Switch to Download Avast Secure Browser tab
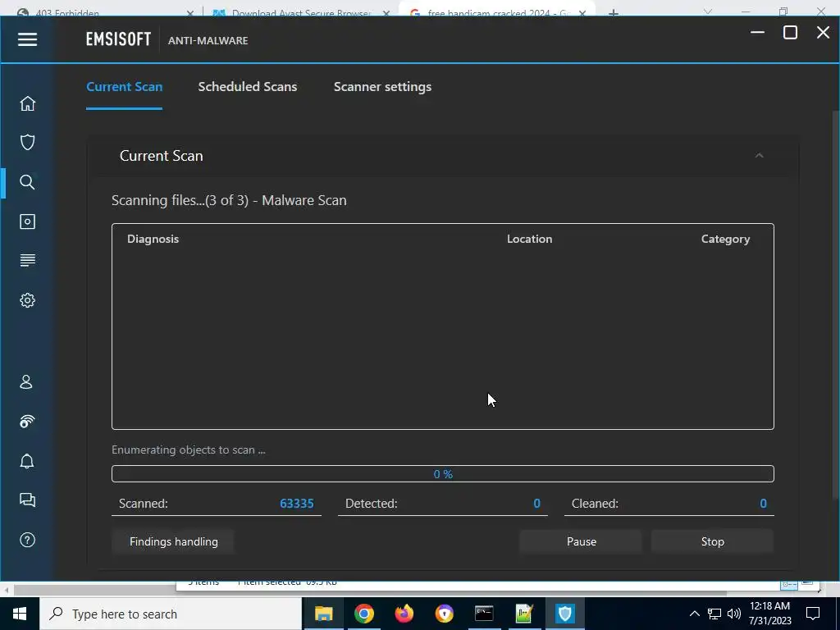The image size is (840, 630). [300, 11]
